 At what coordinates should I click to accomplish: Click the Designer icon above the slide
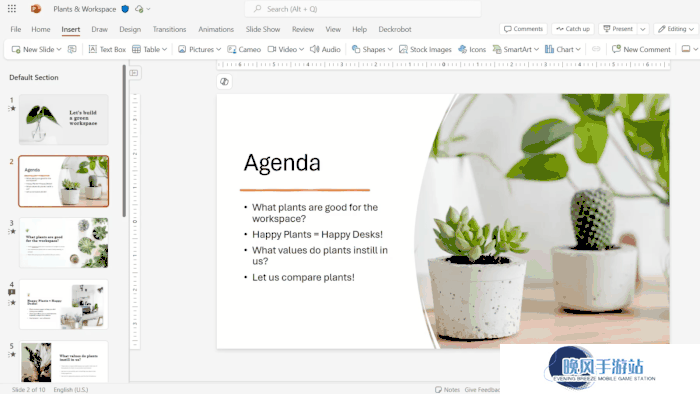point(225,82)
